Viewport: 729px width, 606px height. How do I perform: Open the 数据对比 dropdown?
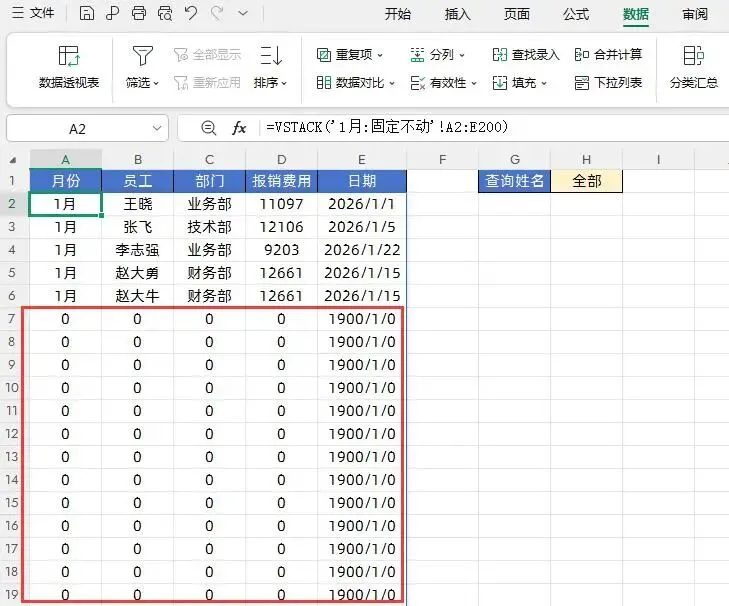pyautogui.click(x=391, y=83)
